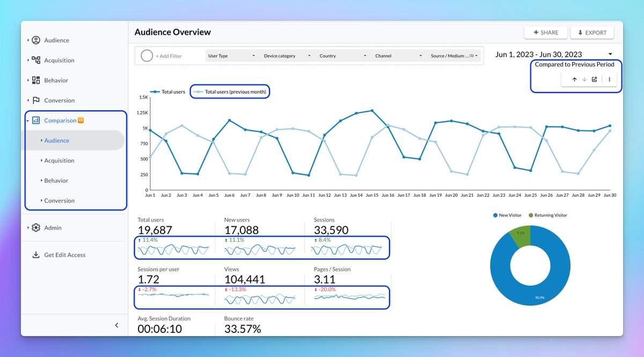
Task: Click the EXPORT button
Action: click(592, 32)
